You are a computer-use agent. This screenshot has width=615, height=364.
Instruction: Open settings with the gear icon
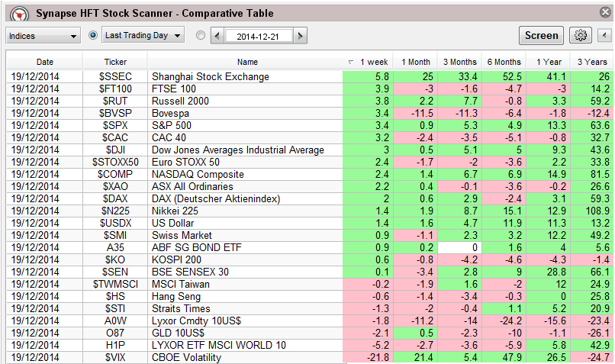581,35
